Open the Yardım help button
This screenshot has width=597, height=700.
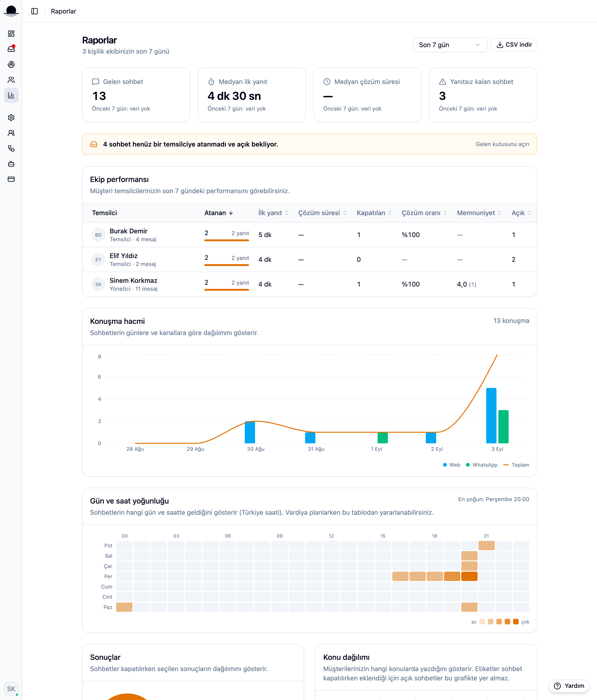point(569,686)
